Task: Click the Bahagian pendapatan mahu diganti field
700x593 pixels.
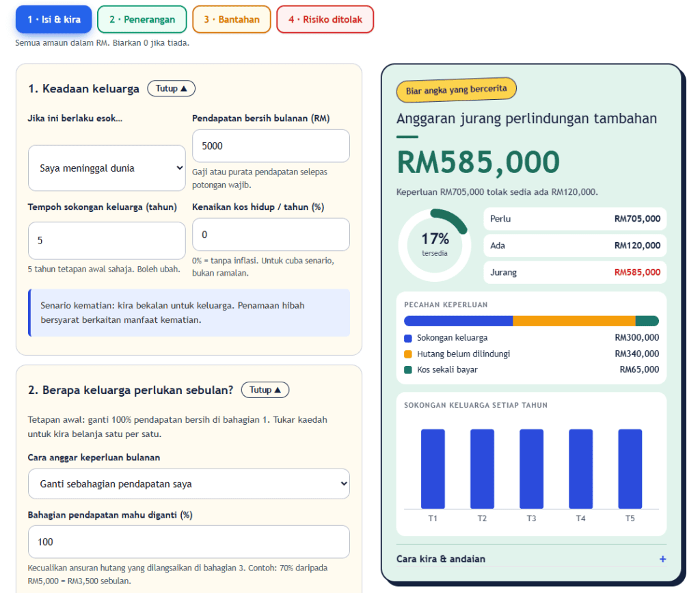Action: (189, 542)
